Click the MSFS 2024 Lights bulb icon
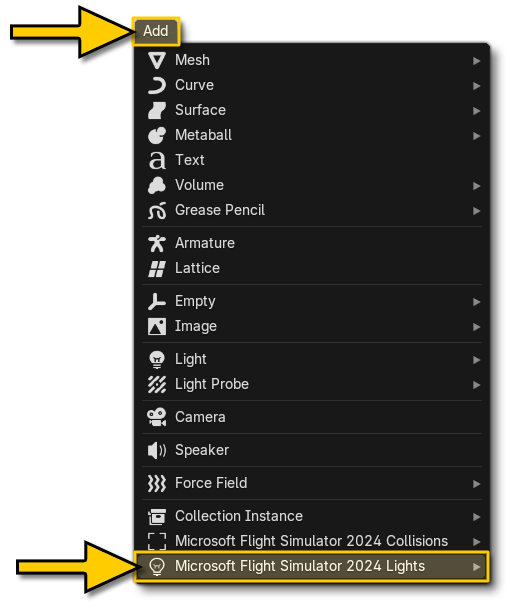 pyautogui.click(x=157, y=567)
